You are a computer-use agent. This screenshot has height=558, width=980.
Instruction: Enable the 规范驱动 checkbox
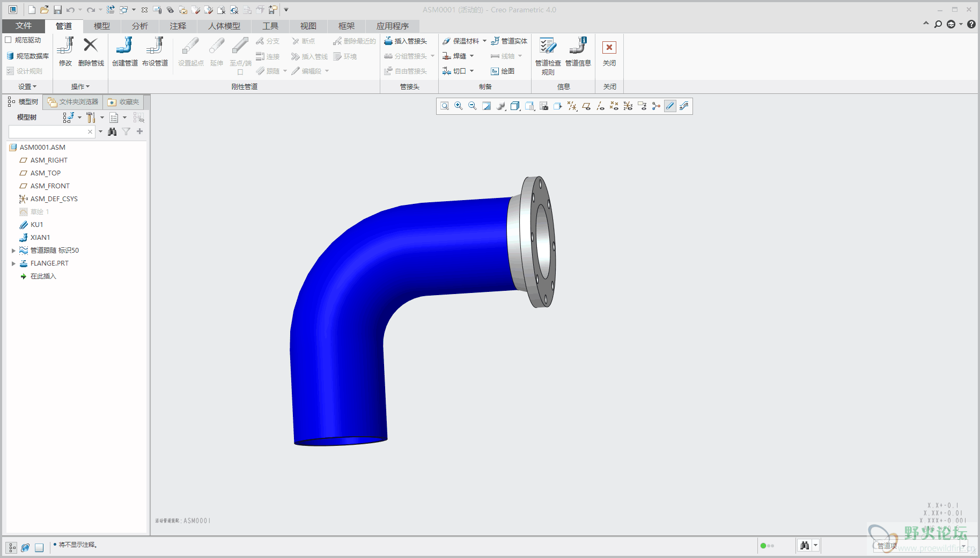click(x=9, y=40)
